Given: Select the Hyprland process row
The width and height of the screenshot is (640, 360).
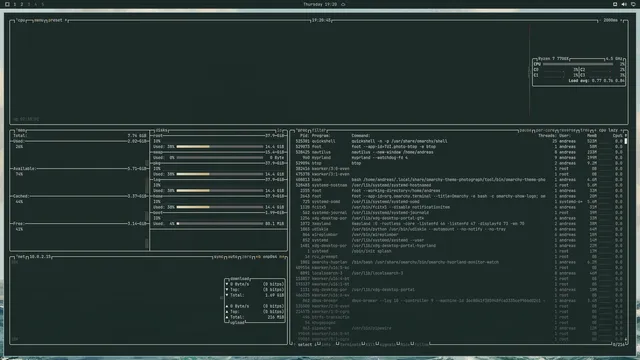Looking at the screenshot, I should [459, 158].
